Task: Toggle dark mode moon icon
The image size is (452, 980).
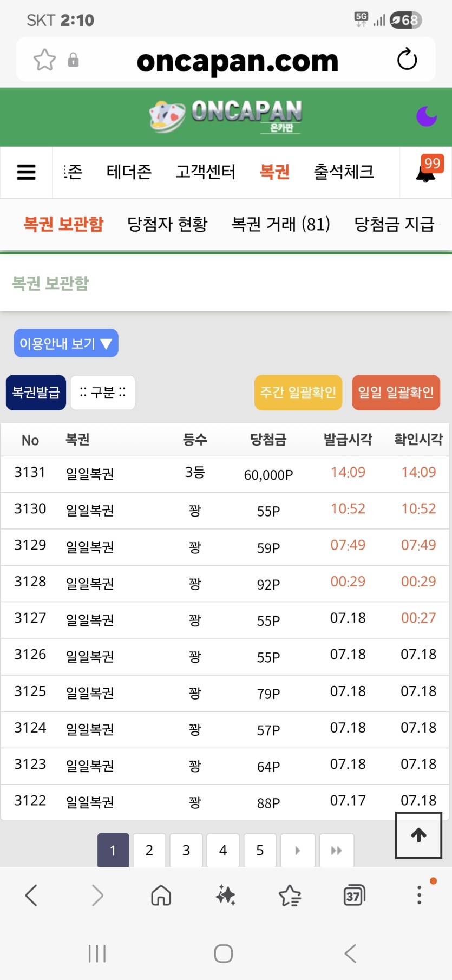Action: point(426,116)
